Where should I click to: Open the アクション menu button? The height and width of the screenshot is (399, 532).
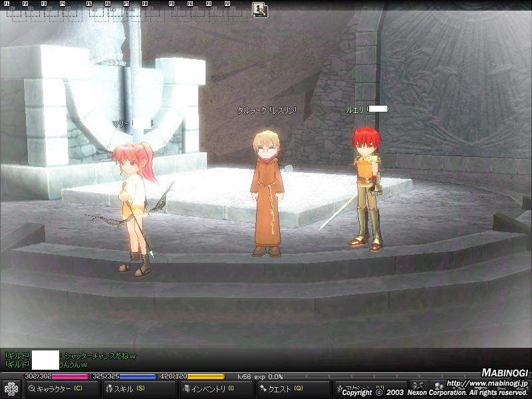pyautogui.click(x=370, y=388)
